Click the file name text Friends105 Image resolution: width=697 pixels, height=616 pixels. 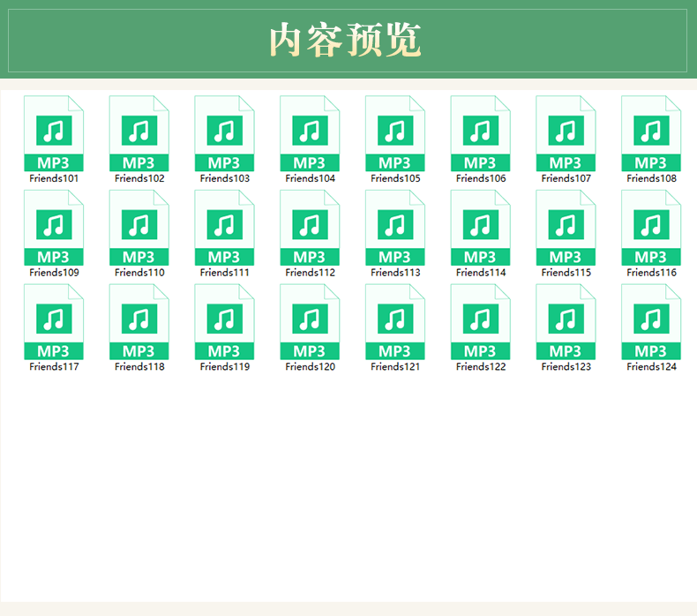[395, 178]
